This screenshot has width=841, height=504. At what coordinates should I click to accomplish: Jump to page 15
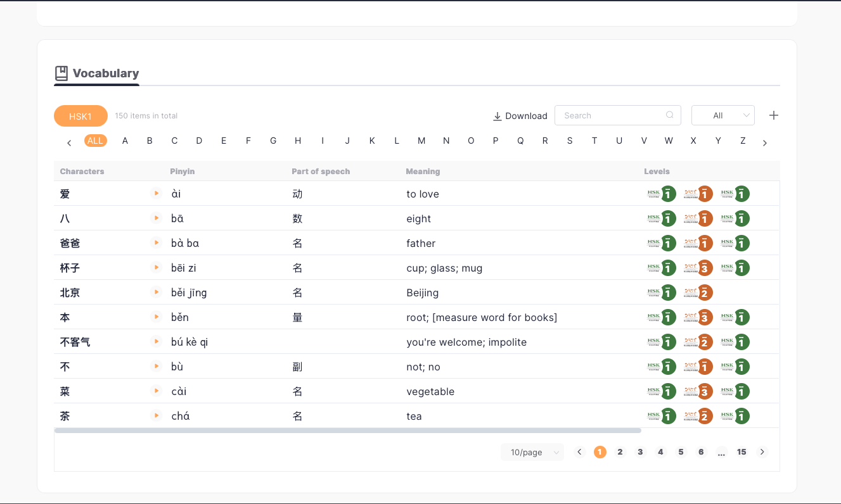point(741,452)
